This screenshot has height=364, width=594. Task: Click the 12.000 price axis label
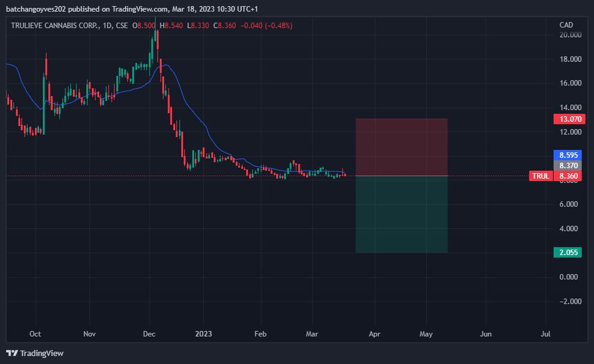tap(570, 132)
